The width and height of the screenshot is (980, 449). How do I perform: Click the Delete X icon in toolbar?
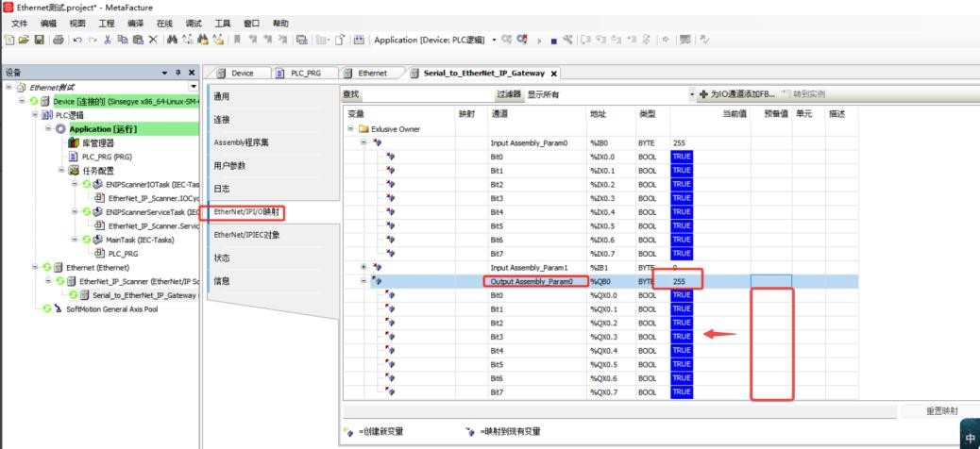coord(153,40)
